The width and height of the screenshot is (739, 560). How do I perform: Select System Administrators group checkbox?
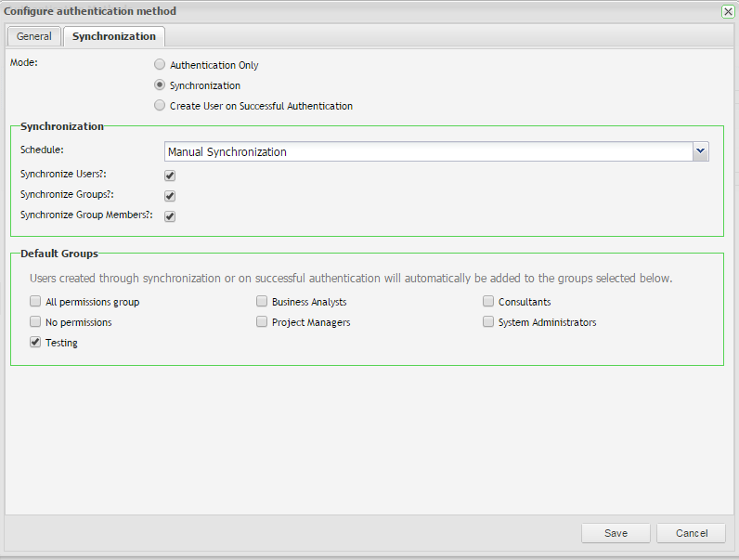click(488, 322)
